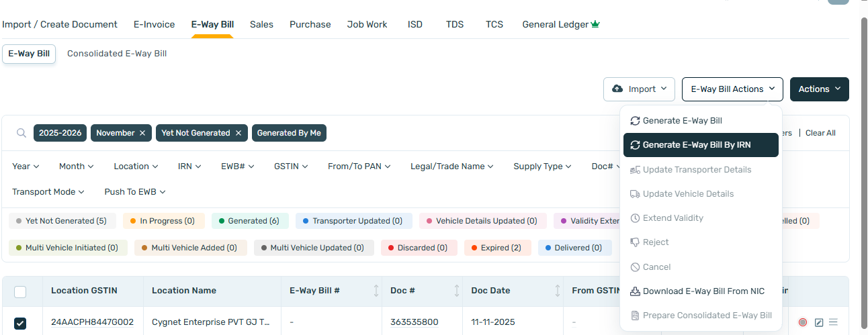Choose Download E-Way Bill From NIC

[703, 291]
